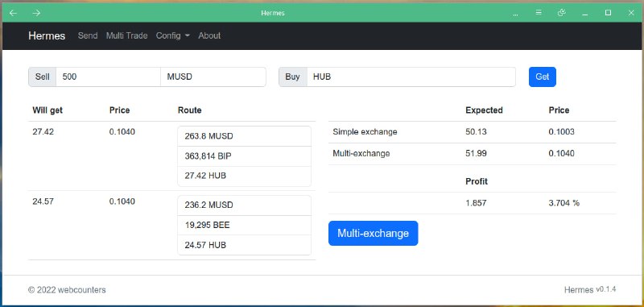Minimize the Hermes window
The height and width of the screenshot is (307, 644).
coord(585,14)
